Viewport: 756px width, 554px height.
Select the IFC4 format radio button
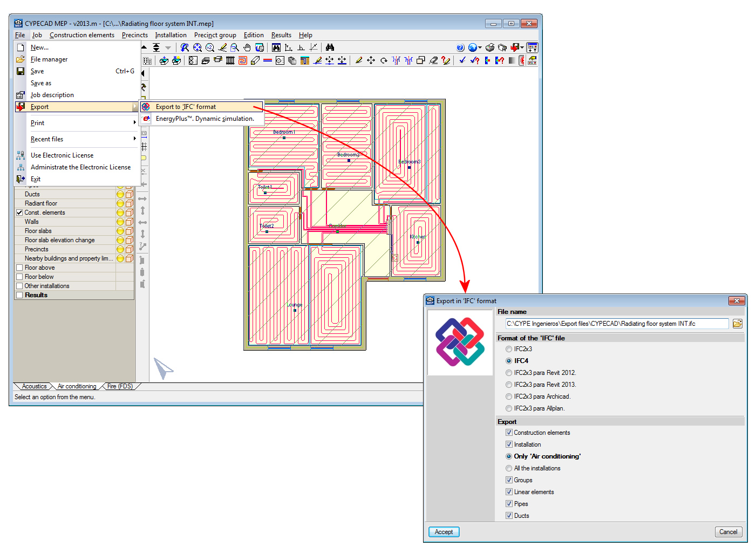click(509, 361)
